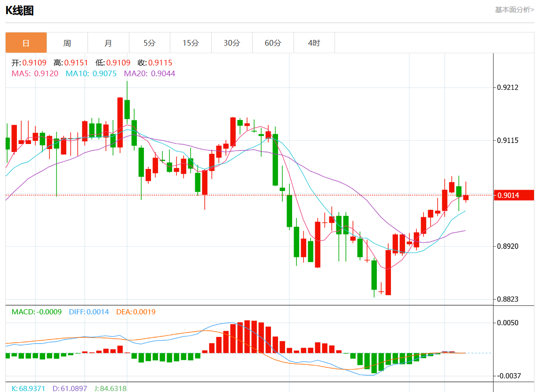
Task: Open the 4时 interval tab
Action: point(314,43)
